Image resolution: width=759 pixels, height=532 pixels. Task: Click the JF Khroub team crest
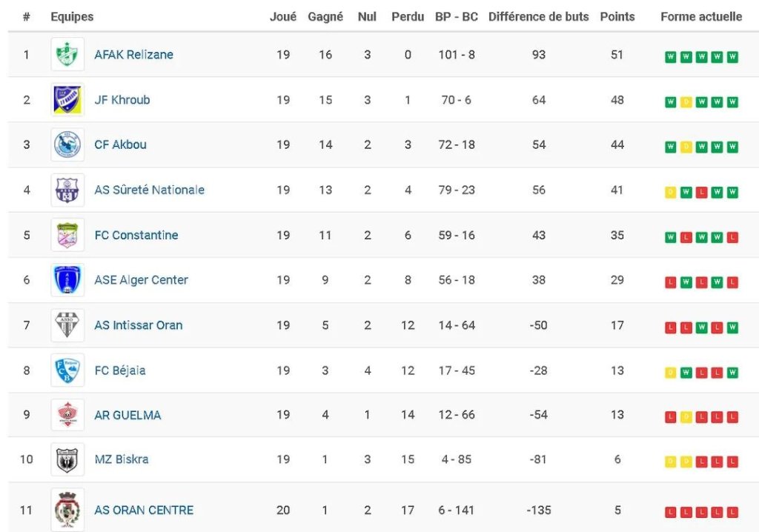pyautogui.click(x=67, y=100)
